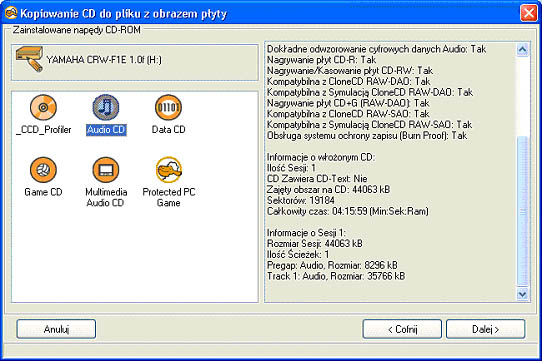Click the 'Multimedia Audio CD' label text
The height and width of the screenshot is (362, 542).
coord(106,197)
